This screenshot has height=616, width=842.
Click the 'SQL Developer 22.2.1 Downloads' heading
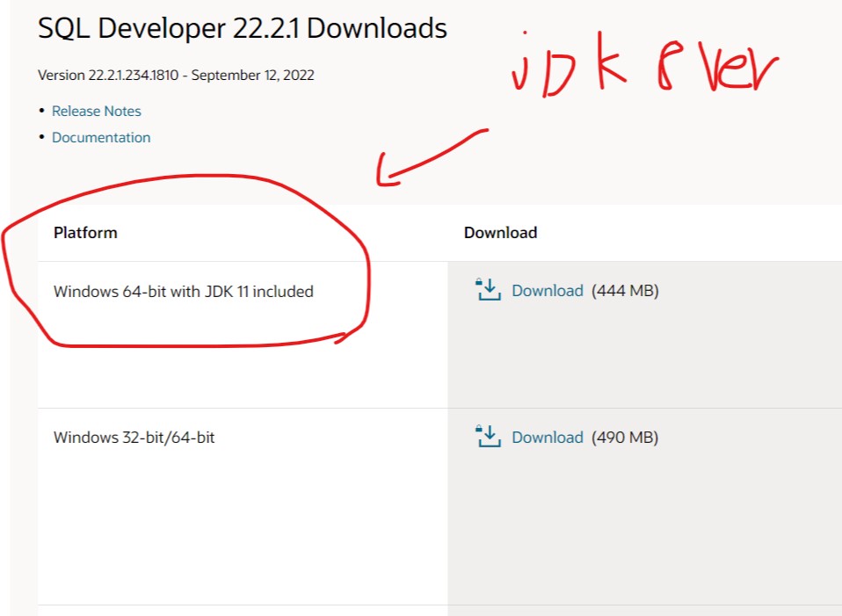243,28
